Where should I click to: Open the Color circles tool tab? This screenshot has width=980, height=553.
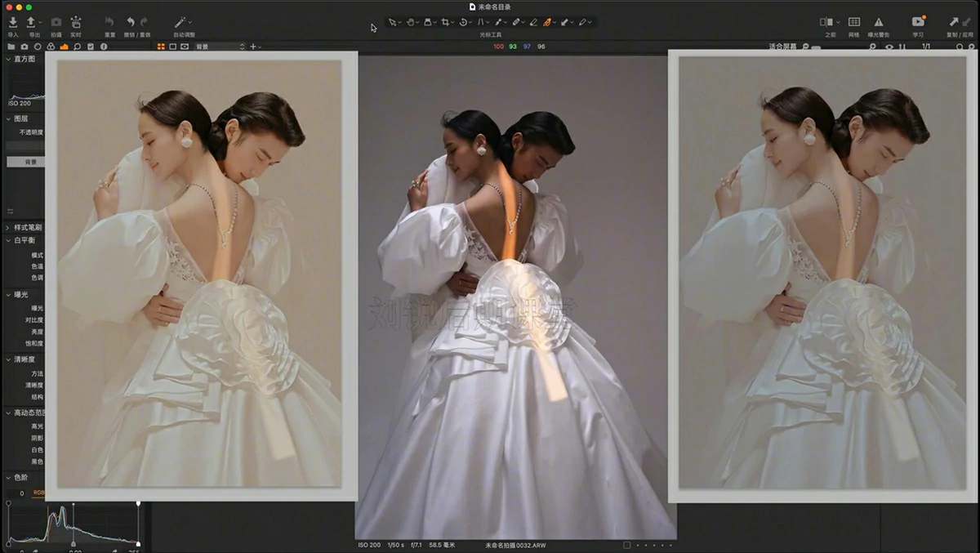pos(51,47)
